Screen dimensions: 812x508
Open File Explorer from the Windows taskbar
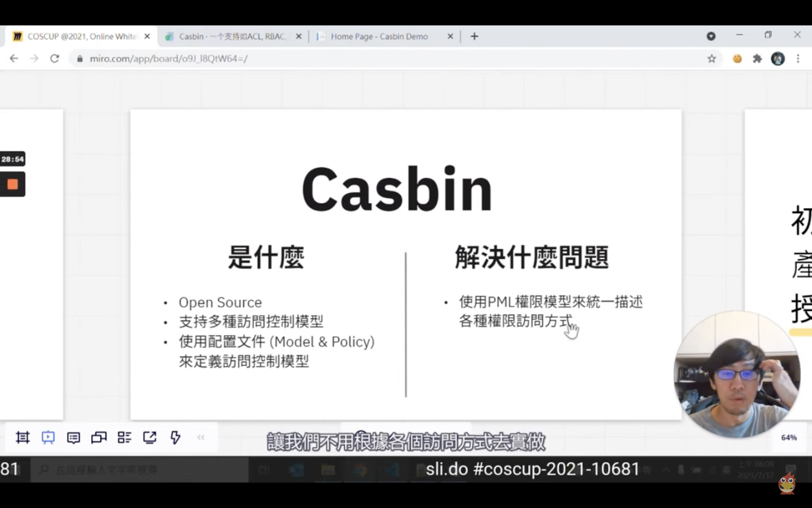[x=328, y=469]
